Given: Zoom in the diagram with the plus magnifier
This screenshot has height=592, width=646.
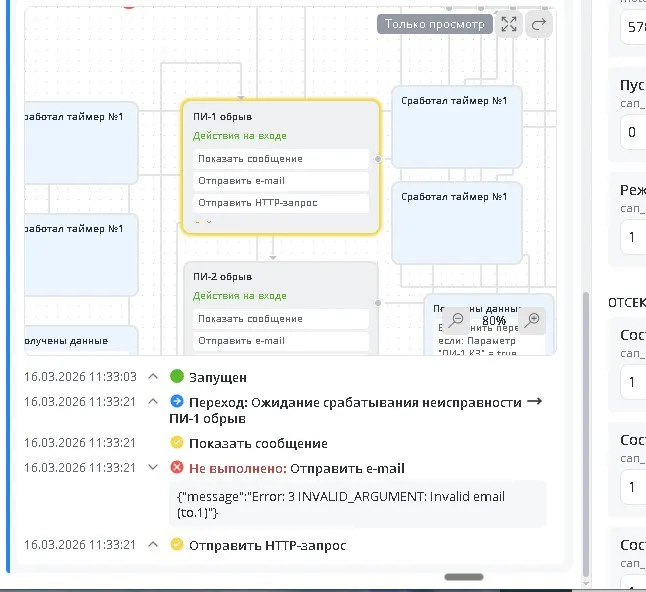Looking at the screenshot, I should 533,320.
